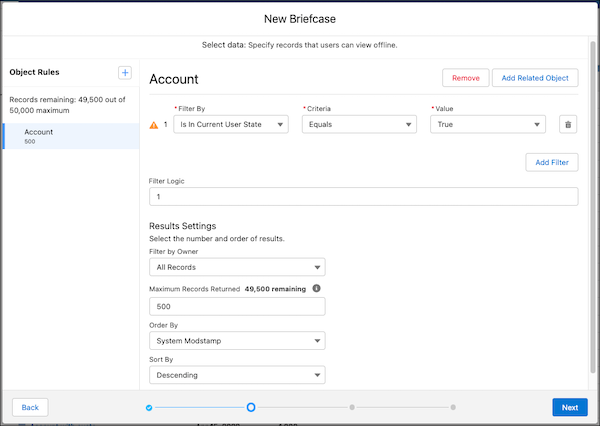
Task: Click the vertical scrollbar on right side
Action: [593, 207]
